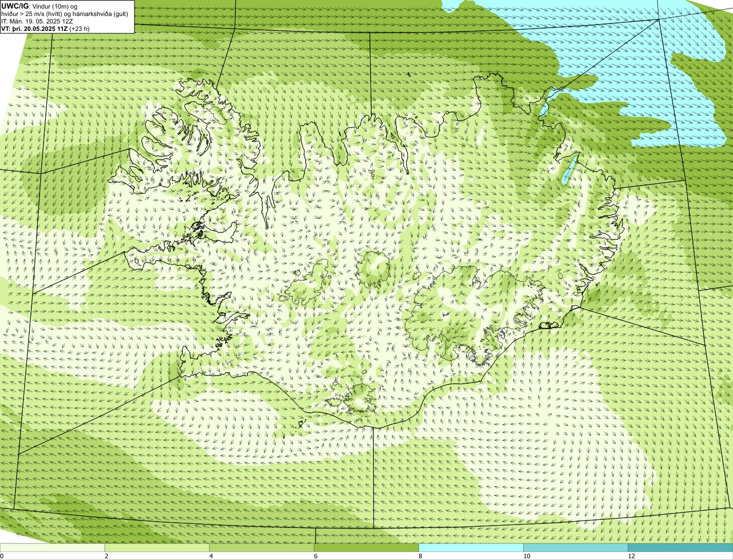Click the "IT: Mán. 19. 05. 2025 12Z" line
The image size is (733, 560).
click(x=37, y=21)
